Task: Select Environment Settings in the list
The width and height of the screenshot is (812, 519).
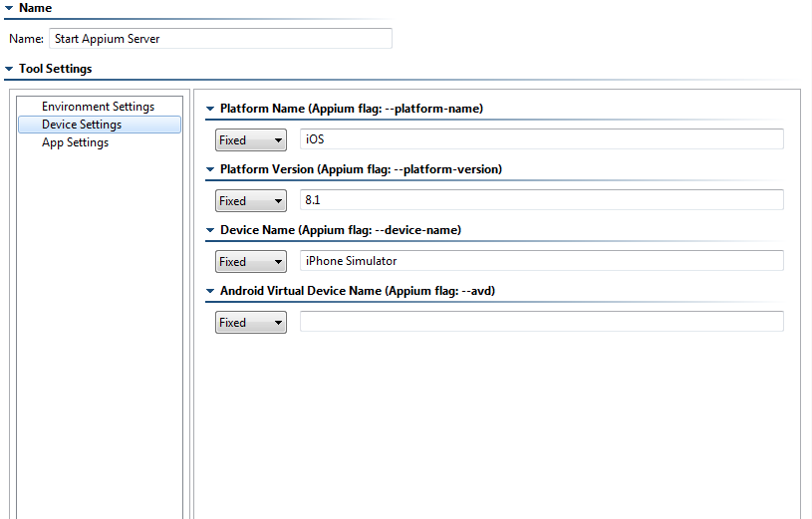Action: (x=99, y=107)
